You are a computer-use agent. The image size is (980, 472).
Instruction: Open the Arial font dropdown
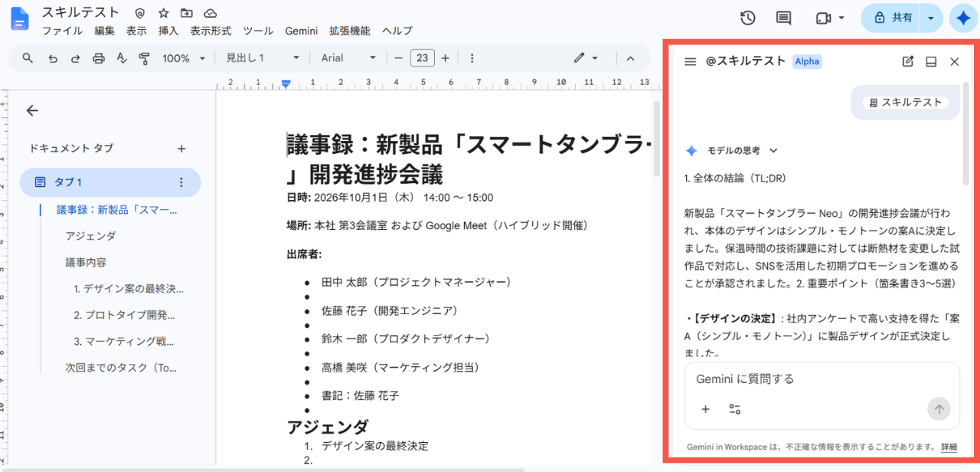[348, 58]
